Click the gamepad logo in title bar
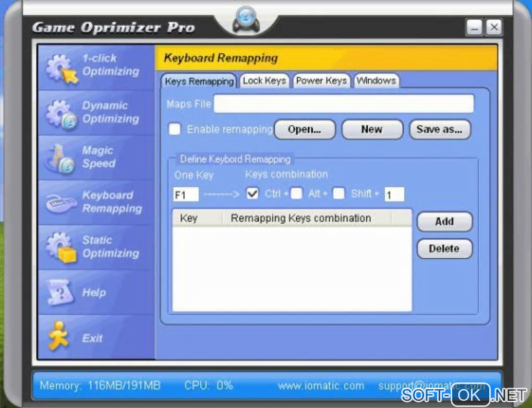The image size is (532, 408). [246, 21]
